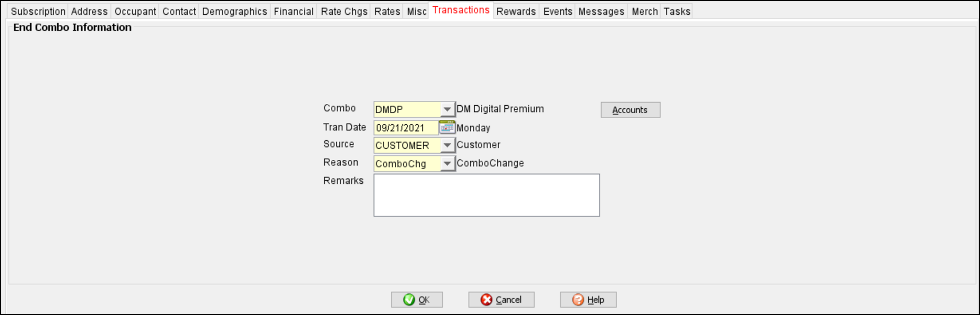This screenshot has width=980, height=315.
Task: Open the Tran Date calendar picker icon
Action: pos(447,128)
